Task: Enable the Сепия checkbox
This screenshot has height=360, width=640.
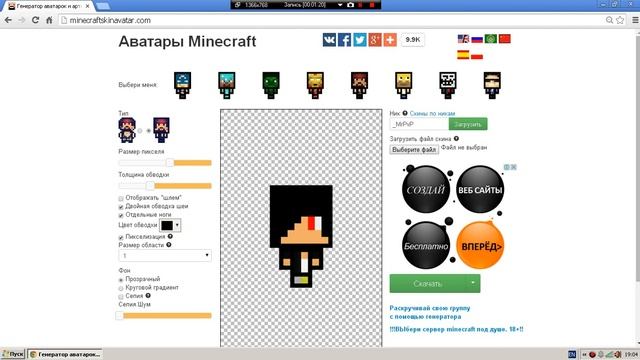Action: [121, 296]
